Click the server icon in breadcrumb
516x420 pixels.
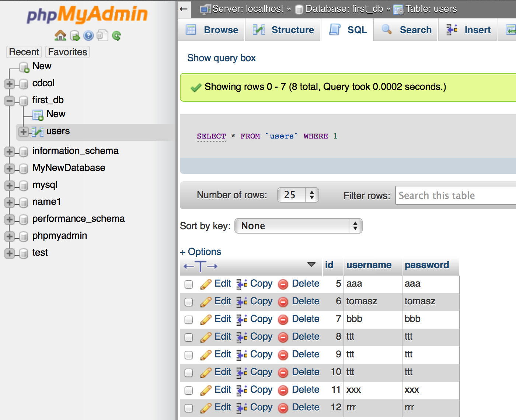pyautogui.click(x=205, y=9)
